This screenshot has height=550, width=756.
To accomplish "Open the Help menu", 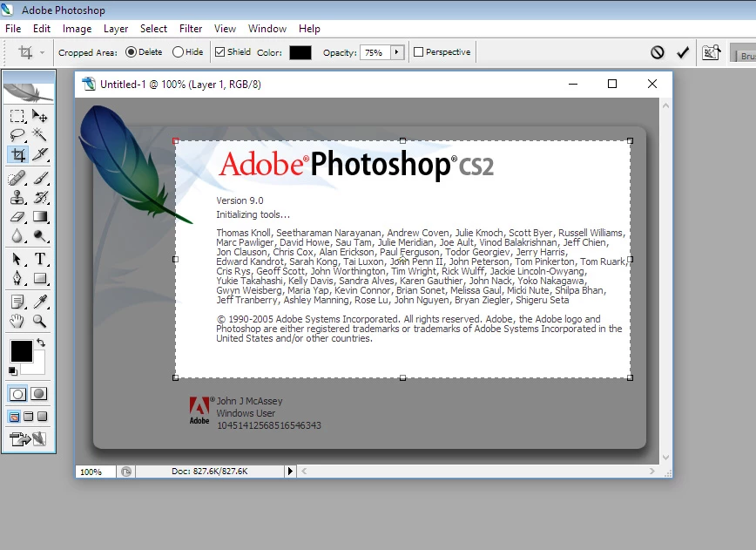I will (x=309, y=29).
